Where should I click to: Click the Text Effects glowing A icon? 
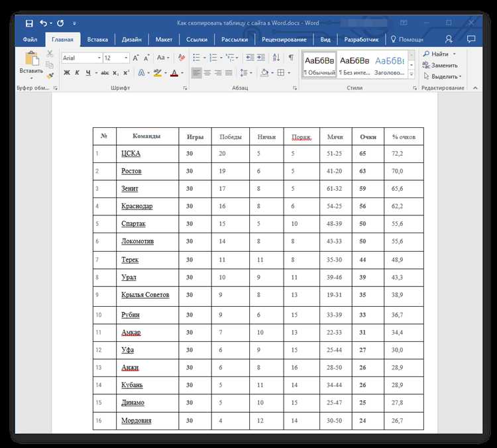pyautogui.click(x=141, y=73)
